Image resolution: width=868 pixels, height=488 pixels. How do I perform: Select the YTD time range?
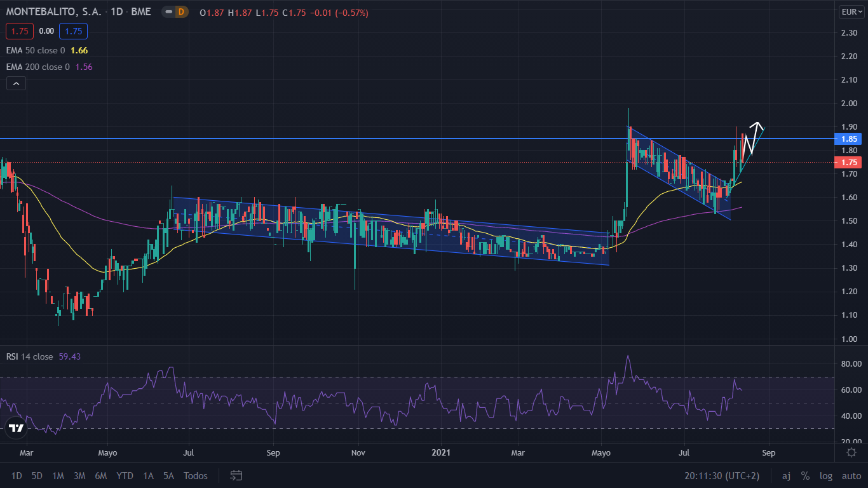[x=125, y=476]
